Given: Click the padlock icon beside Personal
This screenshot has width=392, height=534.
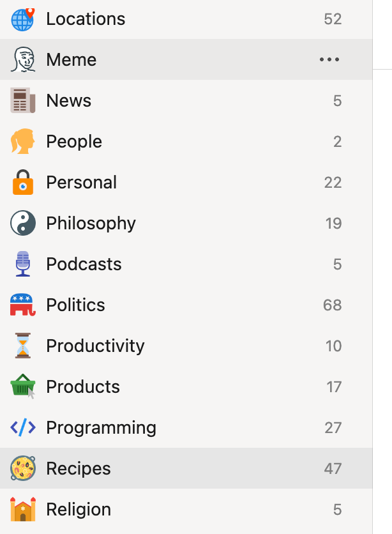Looking at the screenshot, I should [23, 182].
